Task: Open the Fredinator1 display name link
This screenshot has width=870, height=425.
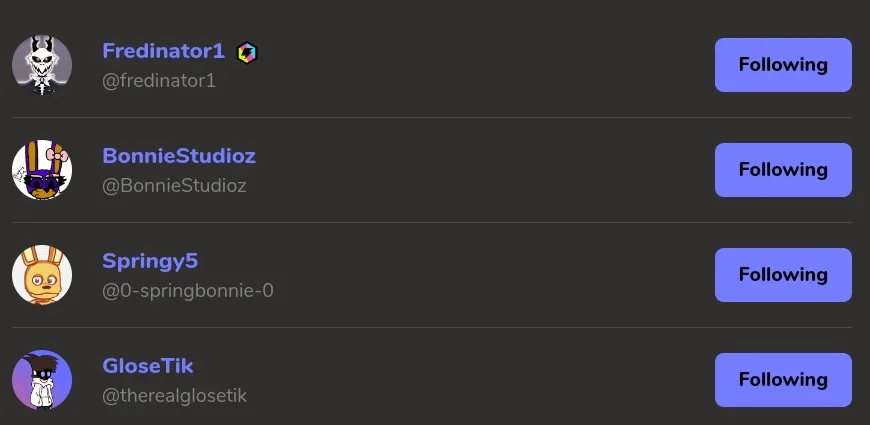Action: [164, 51]
